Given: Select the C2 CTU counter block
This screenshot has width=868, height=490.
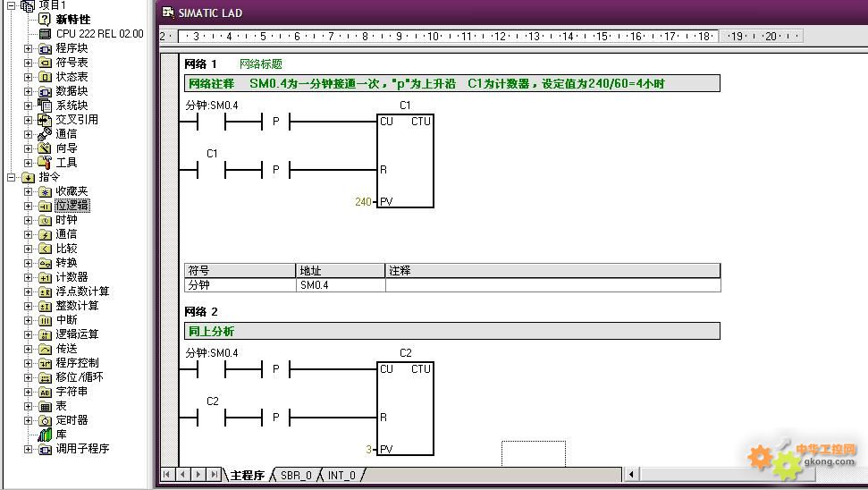Looking at the screenshot, I should [x=405, y=409].
